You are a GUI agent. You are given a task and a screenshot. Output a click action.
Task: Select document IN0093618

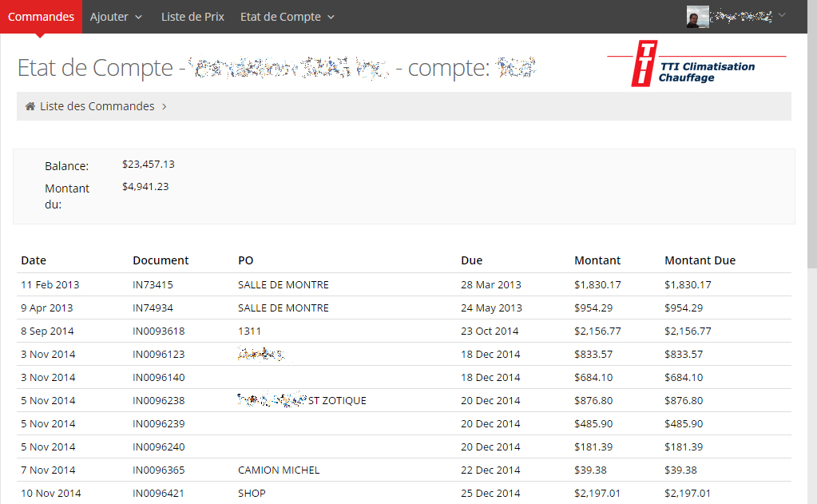(158, 331)
